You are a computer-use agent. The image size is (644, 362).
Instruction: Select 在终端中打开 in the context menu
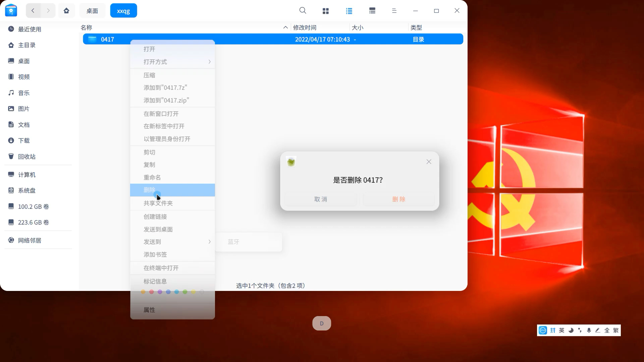(x=172, y=268)
